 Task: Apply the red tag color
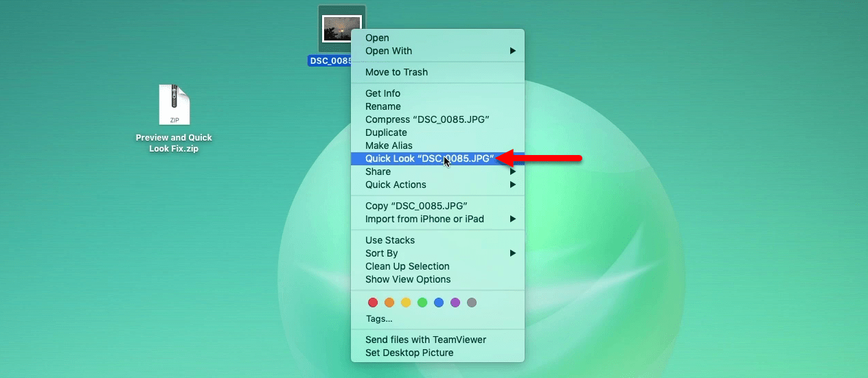click(373, 303)
